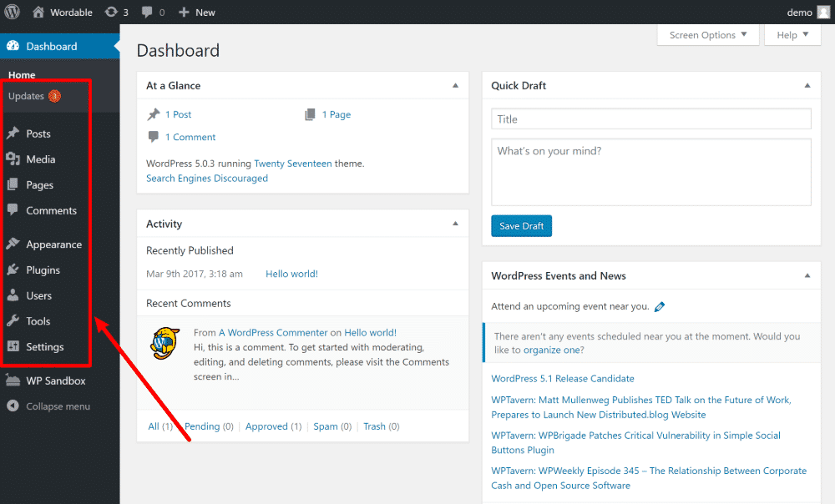
Task: Open WordPress 5.1 Release Candidate news link
Action: (x=562, y=378)
